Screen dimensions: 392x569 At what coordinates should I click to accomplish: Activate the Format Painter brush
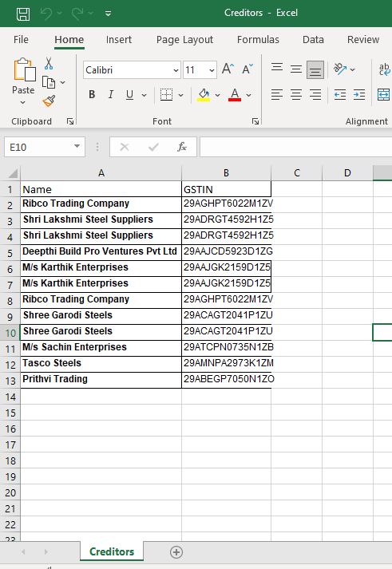point(49,101)
